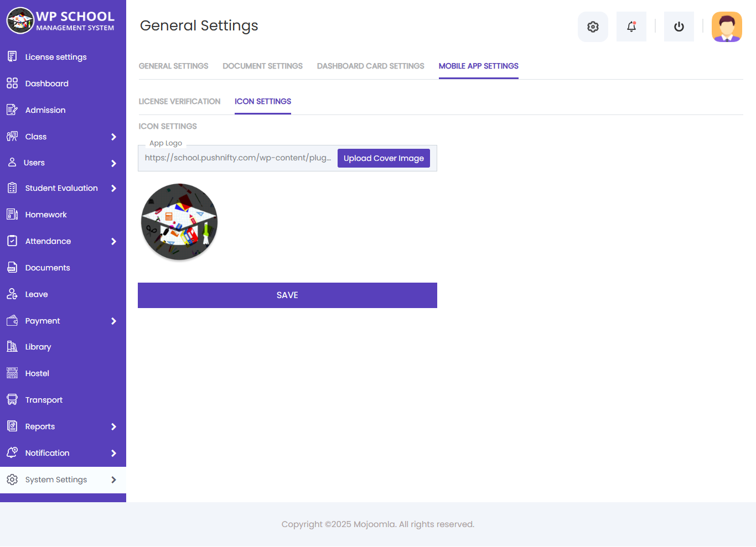This screenshot has width=756, height=547.
Task: Open the Hostel menu label
Action: [x=37, y=373]
